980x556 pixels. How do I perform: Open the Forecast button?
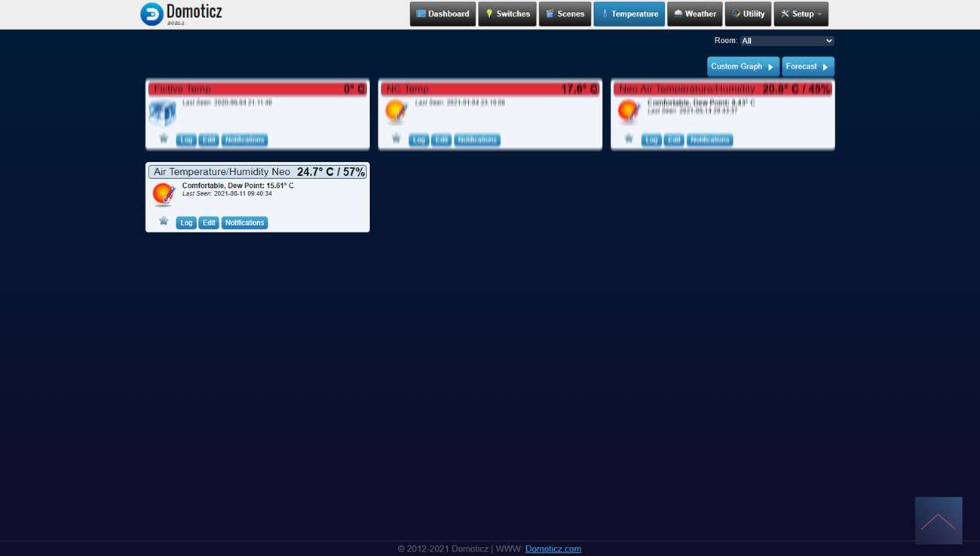(808, 66)
